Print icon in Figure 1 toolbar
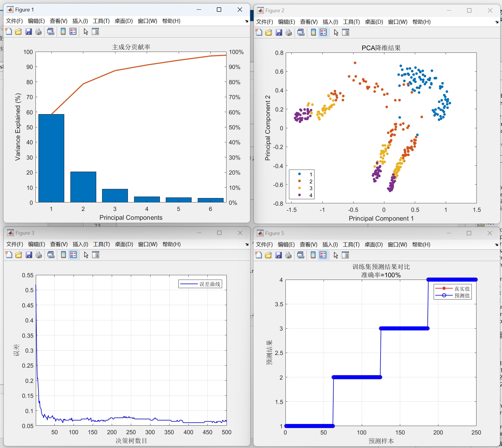 tap(38, 31)
